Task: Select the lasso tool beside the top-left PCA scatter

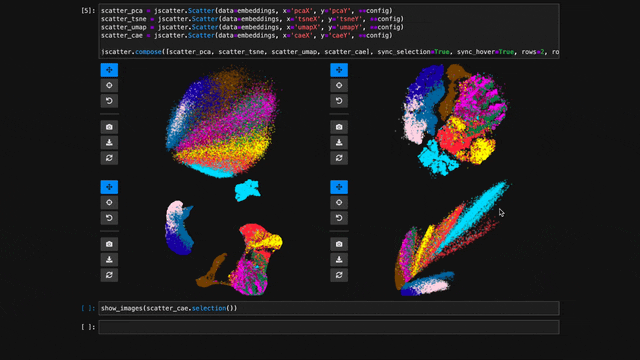Action: click(x=109, y=85)
